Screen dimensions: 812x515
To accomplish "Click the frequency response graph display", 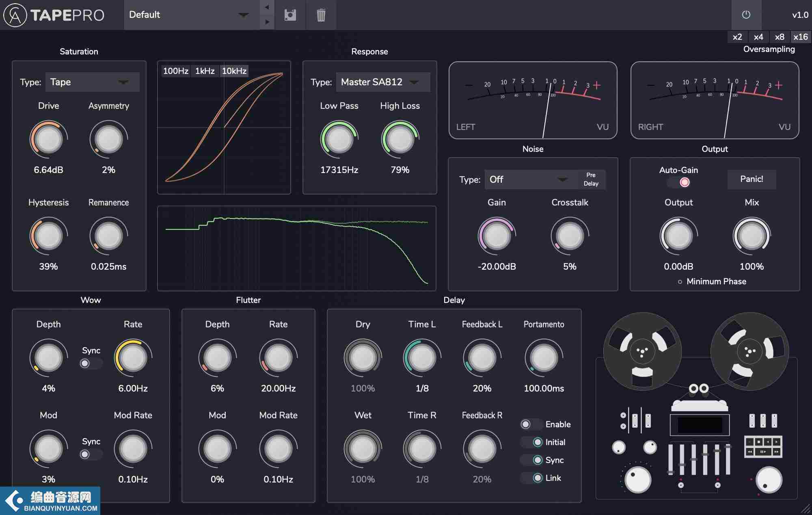I will (x=297, y=249).
